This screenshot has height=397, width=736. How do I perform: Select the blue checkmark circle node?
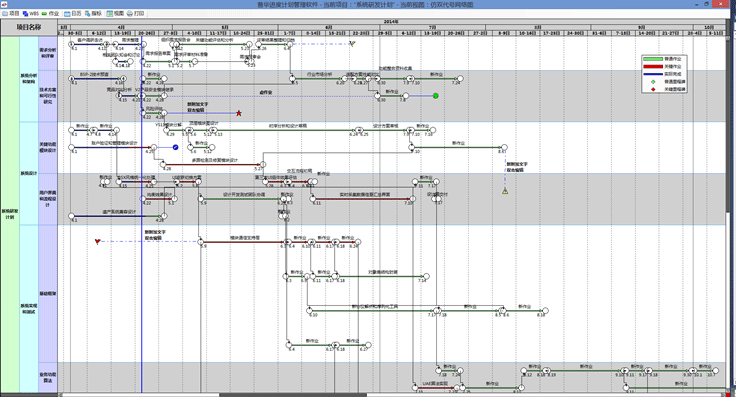175,147
